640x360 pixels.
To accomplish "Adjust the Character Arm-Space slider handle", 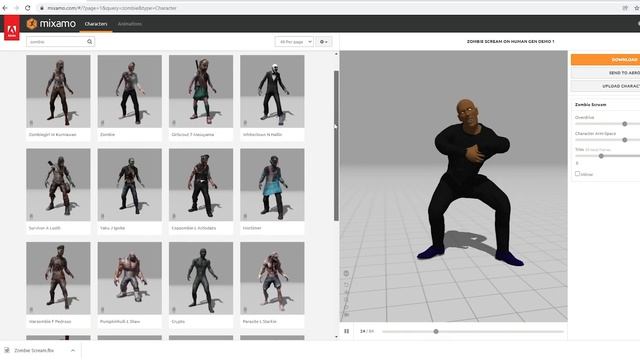I will 624,140.
